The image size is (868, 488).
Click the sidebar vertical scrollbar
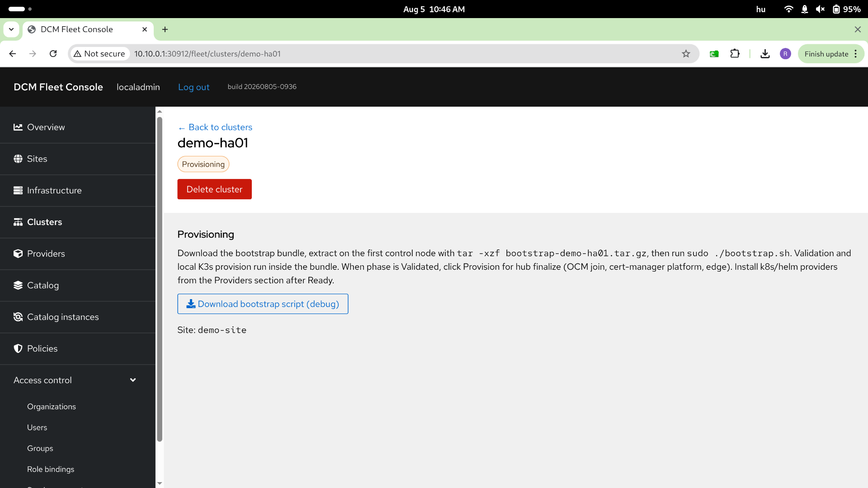pos(160,279)
